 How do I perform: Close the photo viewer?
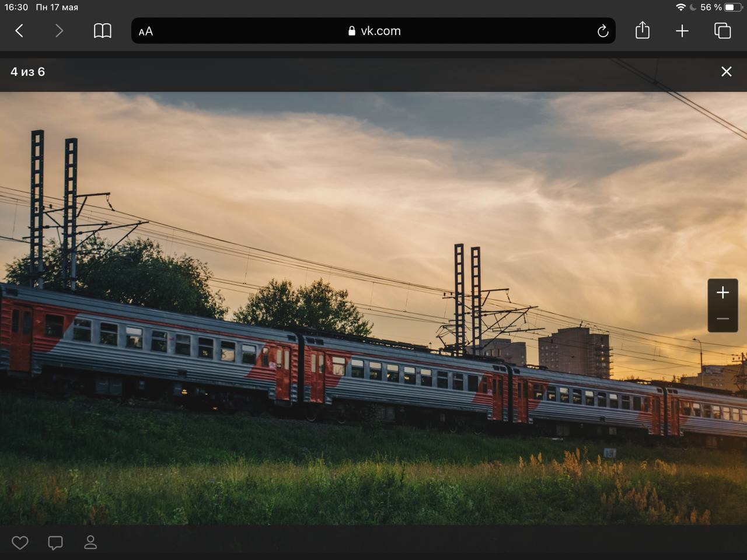tap(727, 71)
